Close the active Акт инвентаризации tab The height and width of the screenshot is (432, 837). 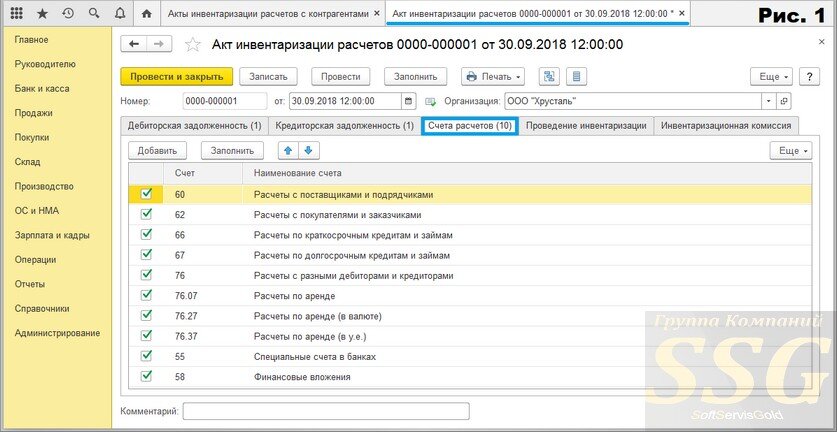click(683, 14)
